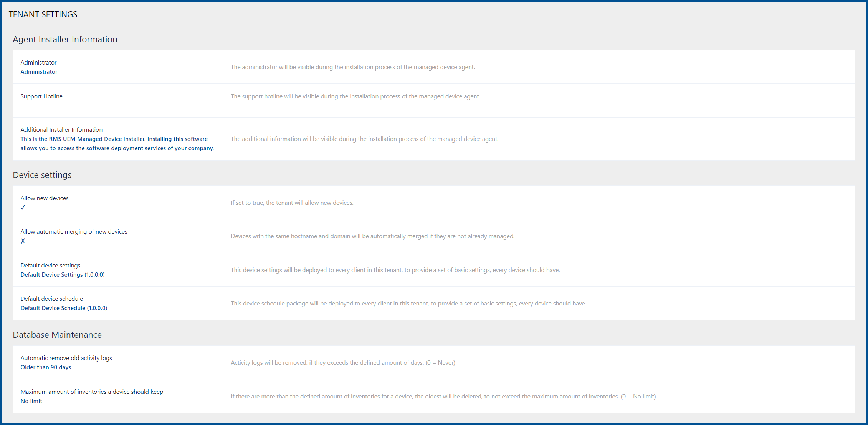
Task: Click Maximum amount of inventories label
Action: (92, 392)
